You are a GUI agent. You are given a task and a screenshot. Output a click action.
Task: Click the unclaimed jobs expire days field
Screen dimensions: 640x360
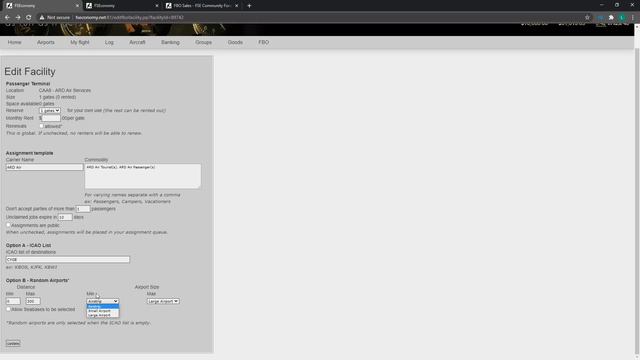pos(65,217)
